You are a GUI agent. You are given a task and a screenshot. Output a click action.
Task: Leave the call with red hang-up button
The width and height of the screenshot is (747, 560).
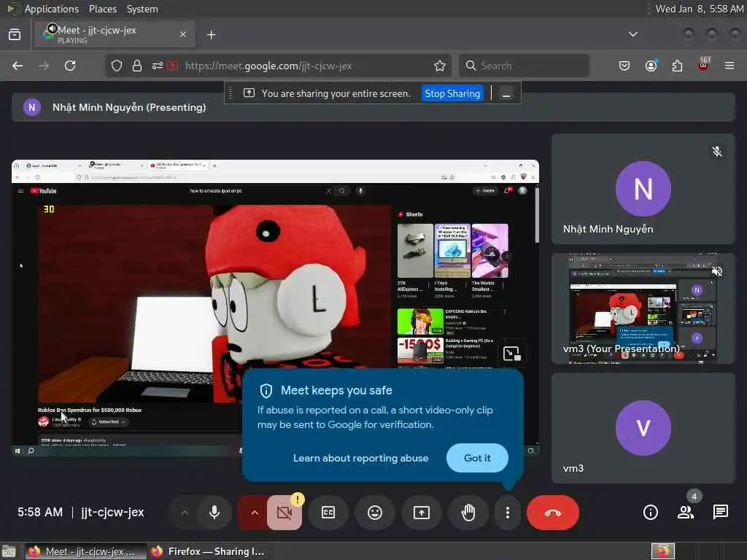[553, 513]
